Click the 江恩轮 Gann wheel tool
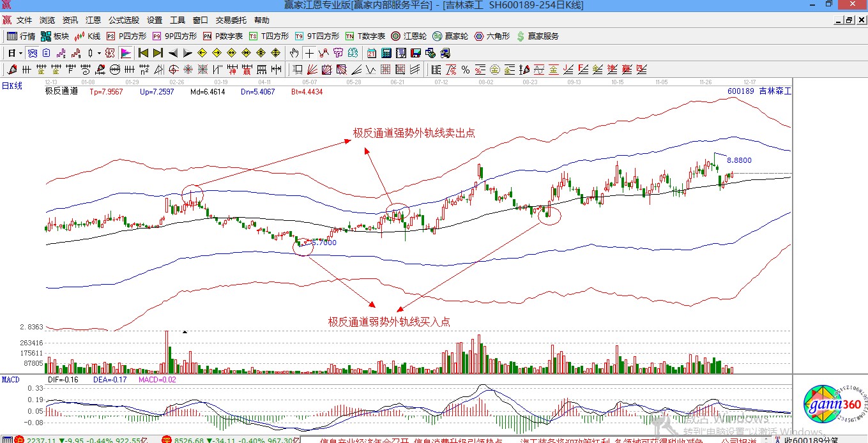The height and width of the screenshot is (443, 868). (409, 36)
